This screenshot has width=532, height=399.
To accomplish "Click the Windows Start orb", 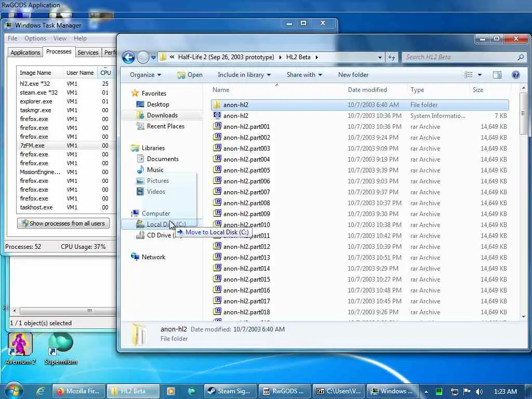I will pyautogui.click(x=14, y=391).
